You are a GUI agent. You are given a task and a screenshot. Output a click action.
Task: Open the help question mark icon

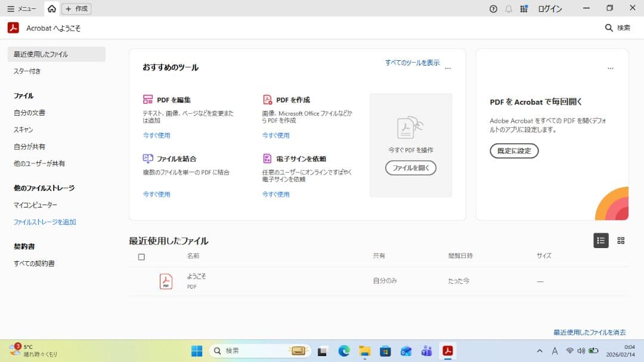[x=493, y=9]
